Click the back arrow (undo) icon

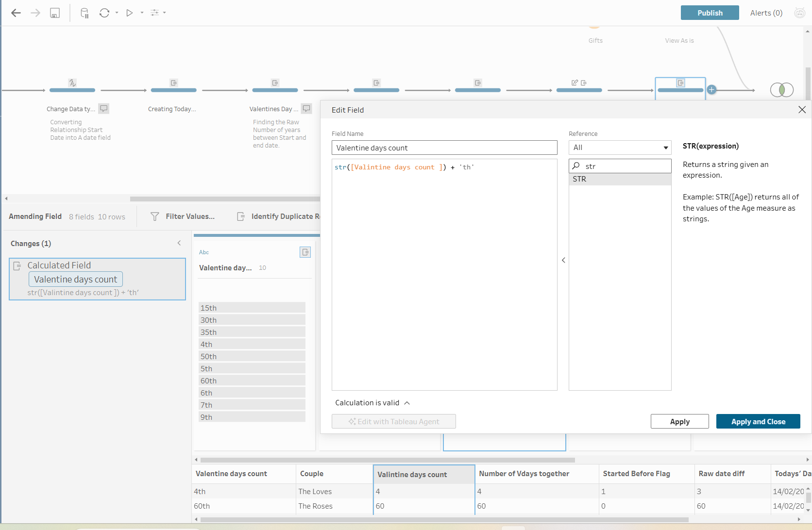(x=16, y=13)
